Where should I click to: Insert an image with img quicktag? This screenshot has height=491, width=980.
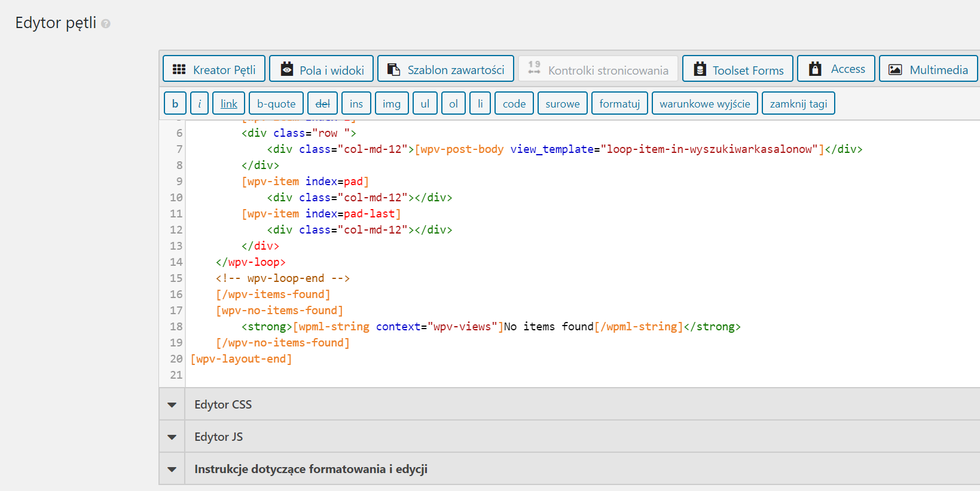(392, 103)
